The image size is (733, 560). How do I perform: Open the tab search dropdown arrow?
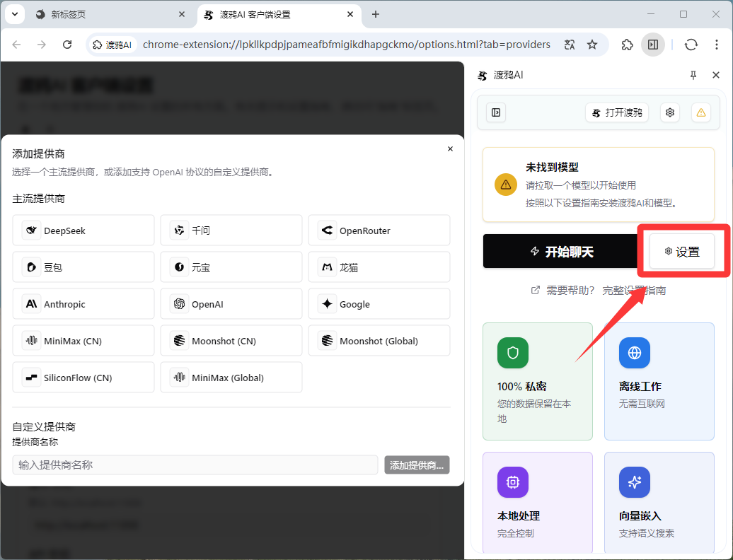click(x=15, y=14)
